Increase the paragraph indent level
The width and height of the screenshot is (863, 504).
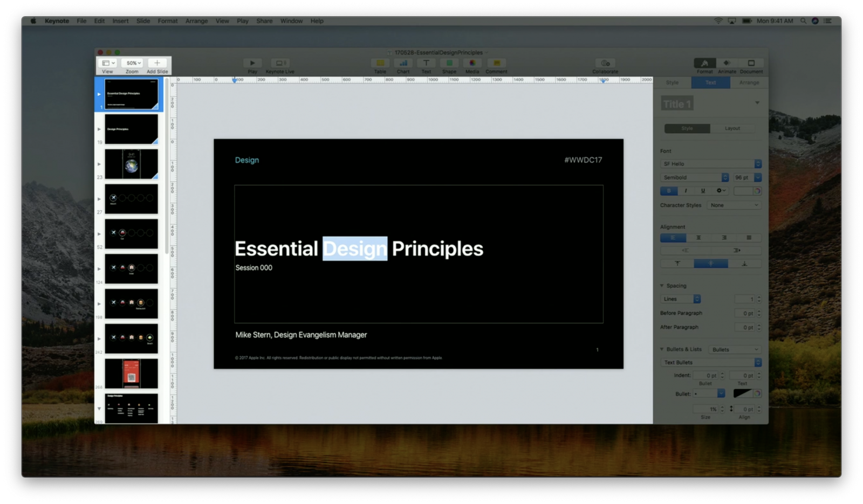[736, 250]
